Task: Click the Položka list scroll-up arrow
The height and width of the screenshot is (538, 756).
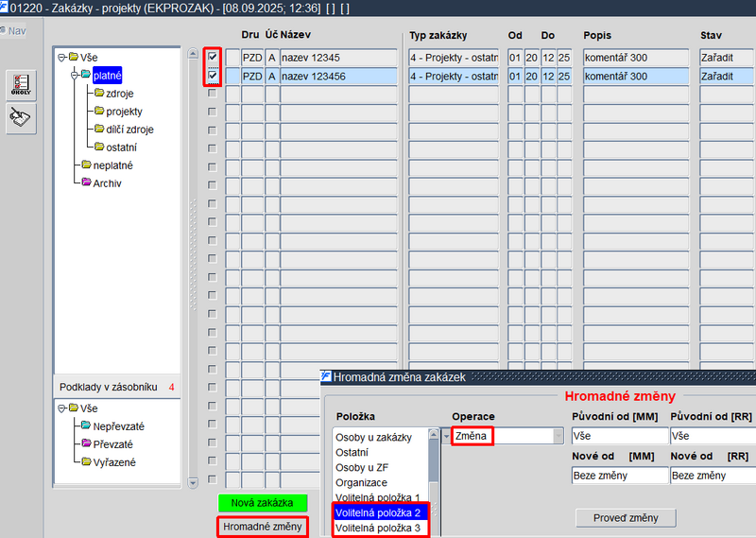Action: click(434, 435)
